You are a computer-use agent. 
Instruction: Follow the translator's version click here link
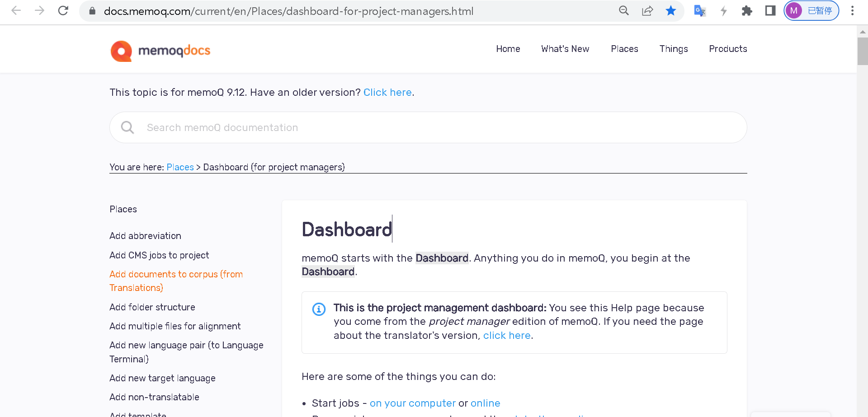(x=507, y=336)
